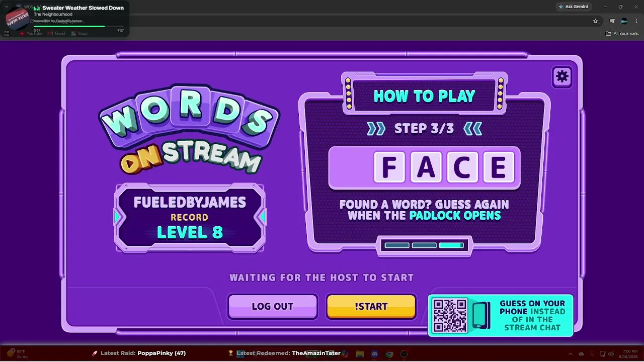Open the browser media controls icon
Viewport: 644px width, 362px height.
pos(612,21)
